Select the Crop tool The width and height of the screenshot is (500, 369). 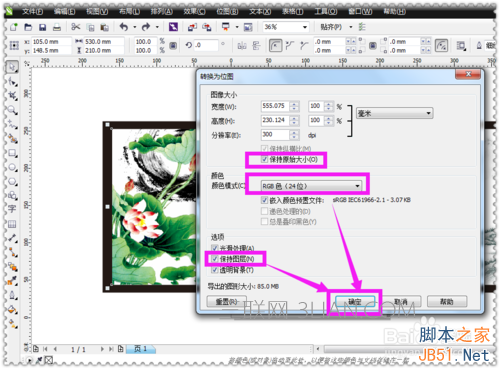pyautogui.click(x=13, y=96)
